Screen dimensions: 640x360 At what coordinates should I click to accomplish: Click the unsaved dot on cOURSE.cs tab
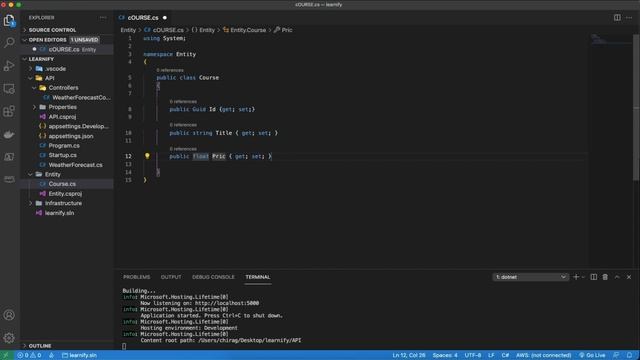[x=165, y=18]
